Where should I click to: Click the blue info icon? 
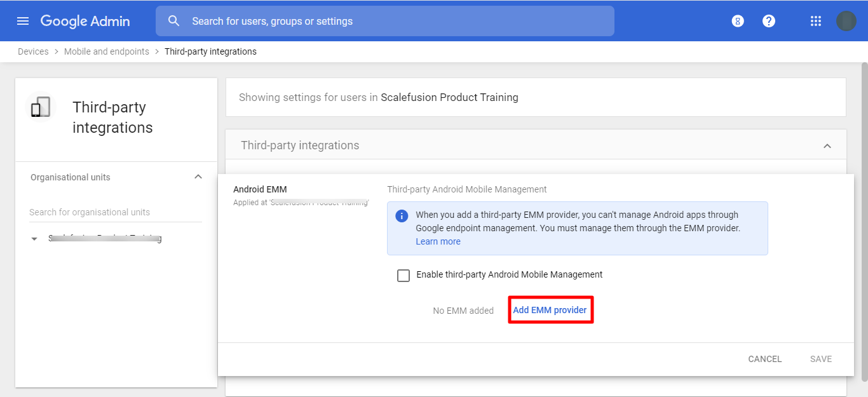402,216
